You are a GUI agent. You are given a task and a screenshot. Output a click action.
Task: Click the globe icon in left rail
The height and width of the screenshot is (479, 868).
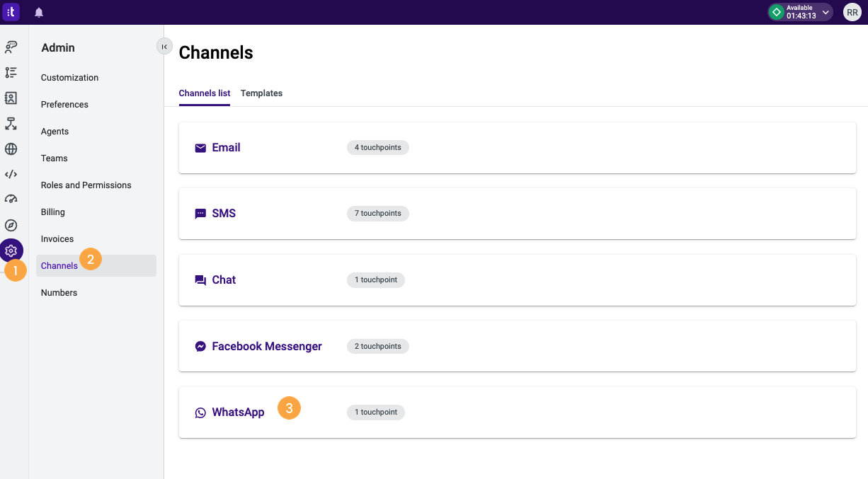tap(11, 149)
